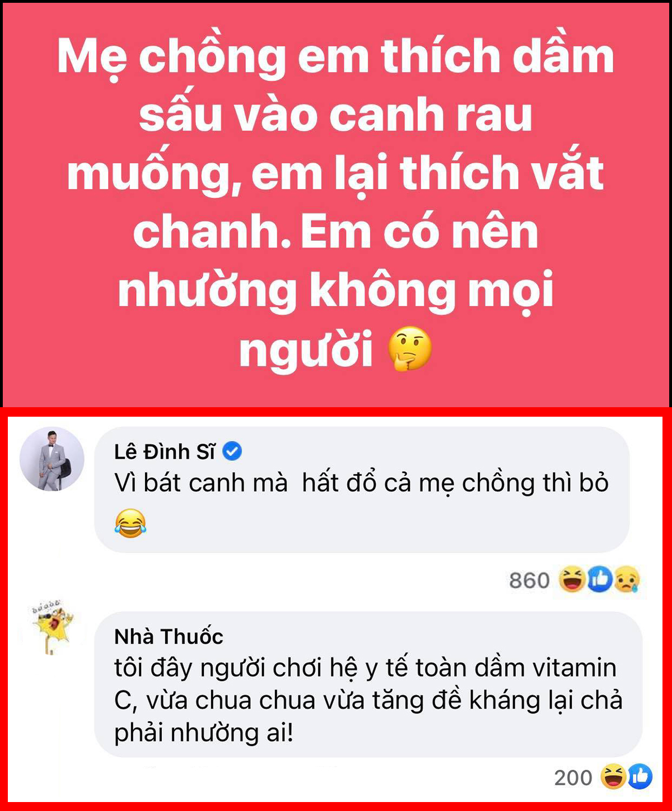Screen dimensions: 672x811
Task: Open Lê Đình Sĩ's profile name link
Action: (x=165, y=451)
